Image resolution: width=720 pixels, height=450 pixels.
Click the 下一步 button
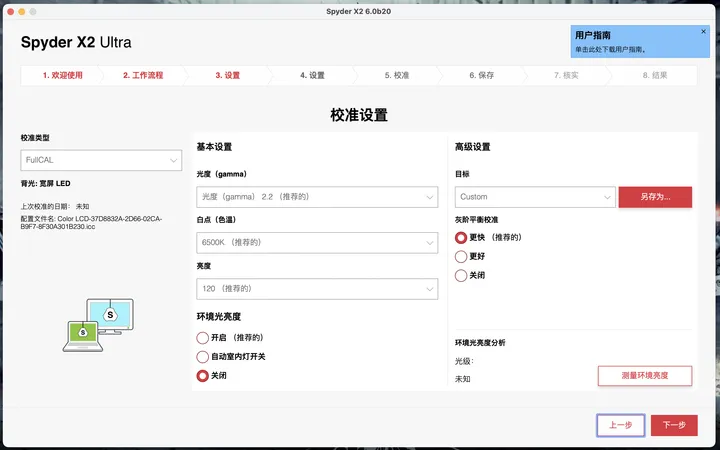(x=674, y=425)
